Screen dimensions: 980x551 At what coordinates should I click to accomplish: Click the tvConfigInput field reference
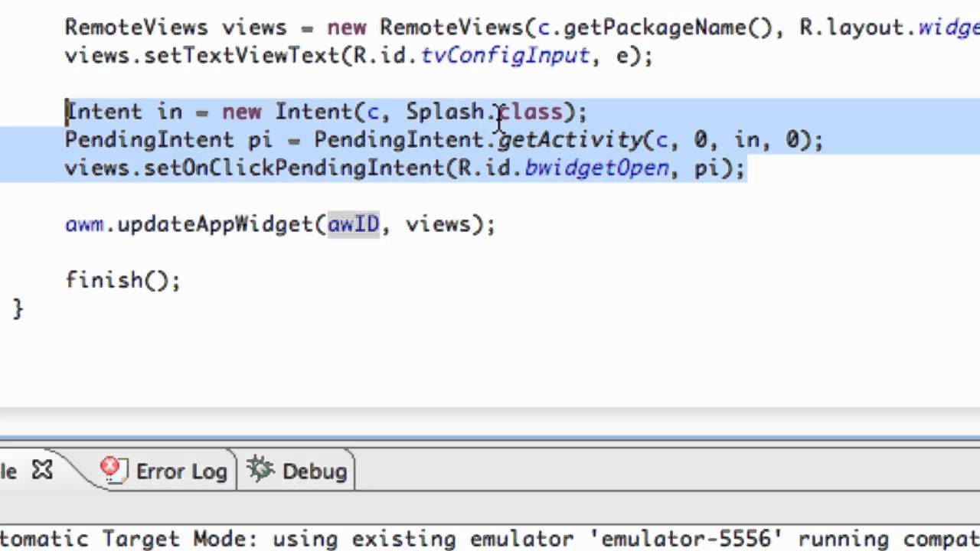[505, 56]
